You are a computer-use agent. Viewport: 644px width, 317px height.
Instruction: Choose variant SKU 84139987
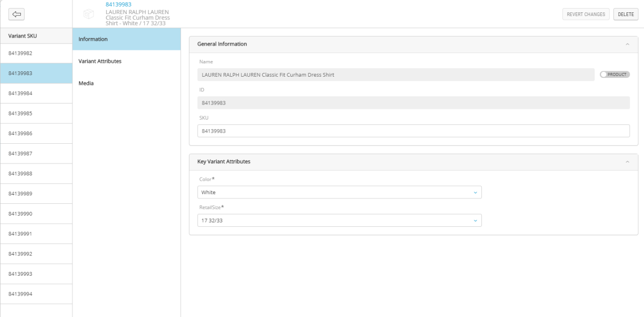pos(20,153)
